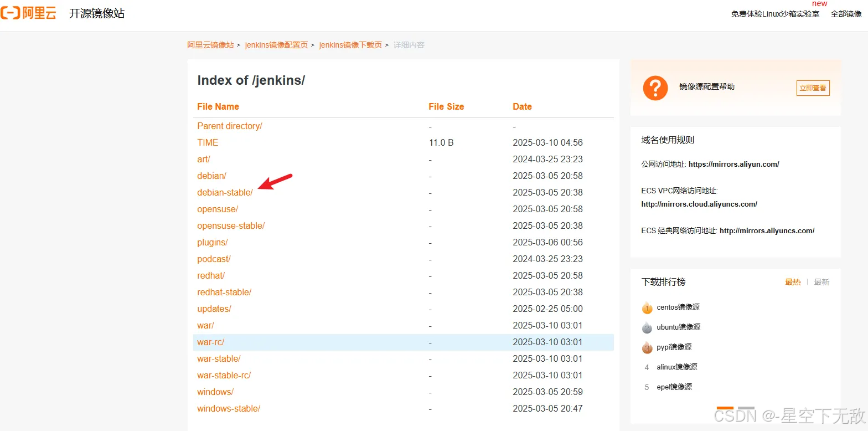
Task: Open the war/ directory
Action: click(205, 325)
